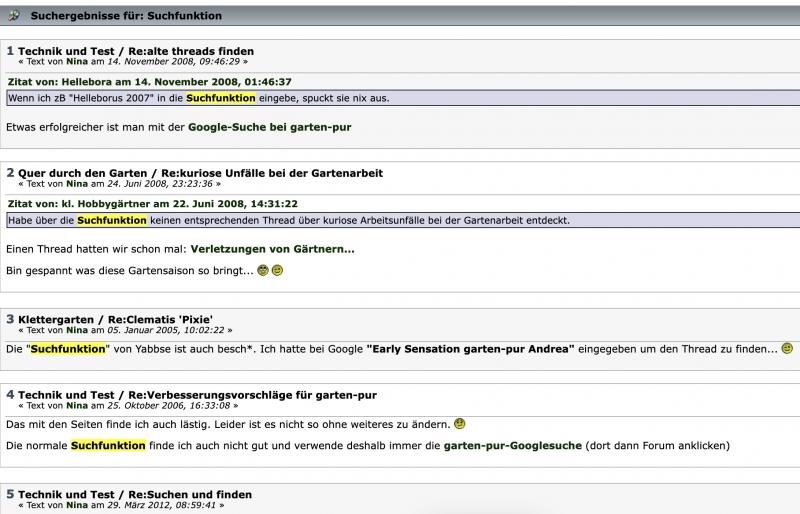Click the search icon beside Suchergebnisse header
The image size is (800, 514).
tap(14, 16)
